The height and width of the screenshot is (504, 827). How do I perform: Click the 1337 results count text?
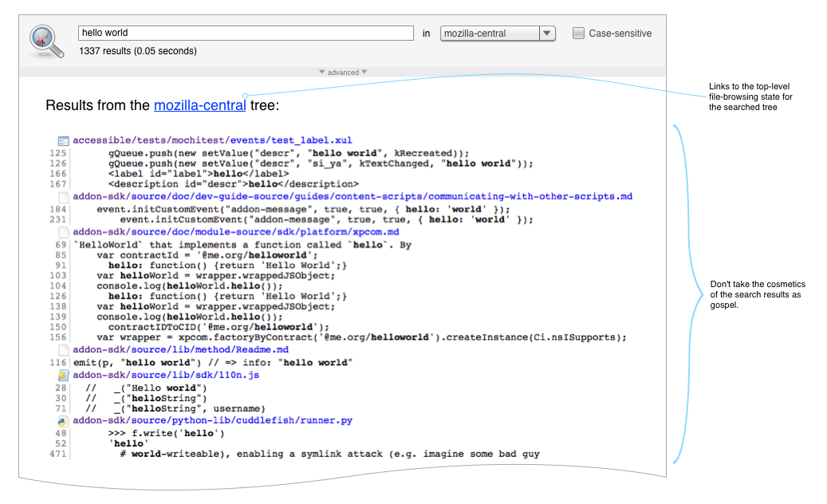click(138, 51)
